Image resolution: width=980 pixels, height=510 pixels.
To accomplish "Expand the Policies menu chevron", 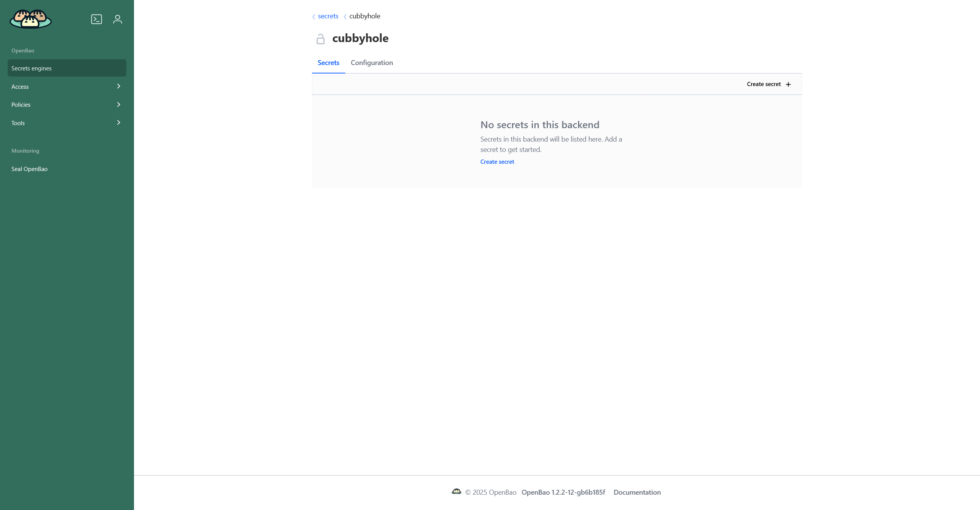I will coord(119,104).
